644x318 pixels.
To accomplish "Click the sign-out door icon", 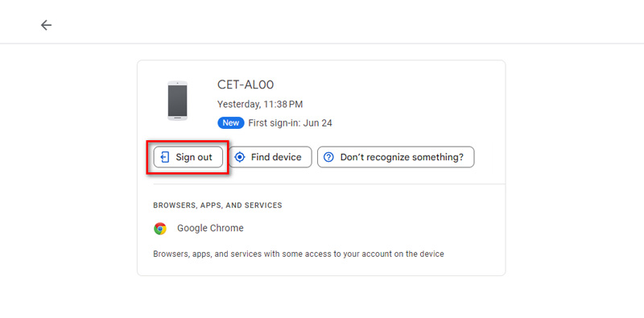I will pos(165,157).
